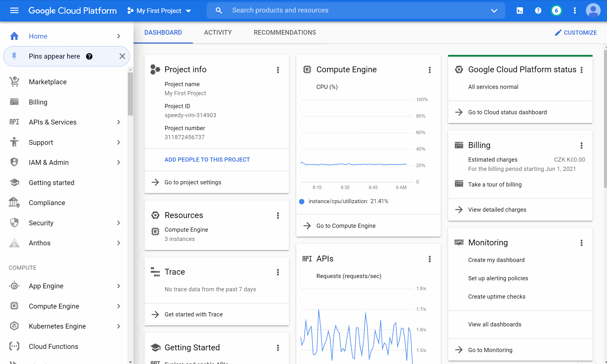
Task: Open Compute Engine card three-dot menu
Action: click(x=430, y=70)
